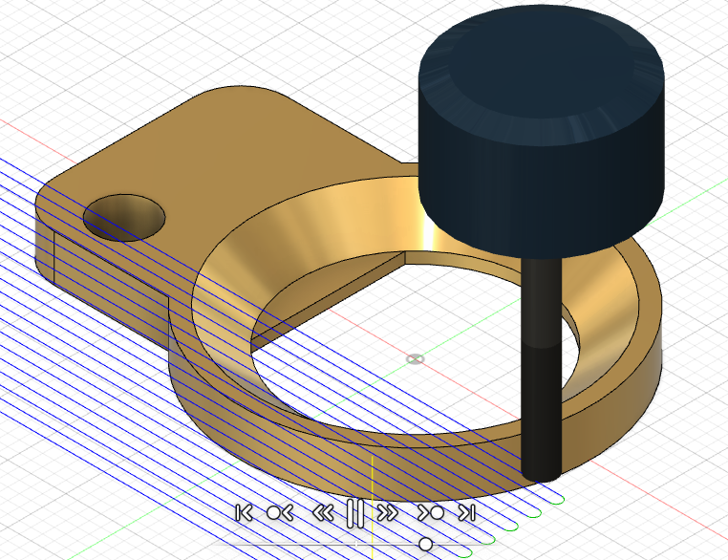Jump to the end of the simulation
This screenshot has width=728, height=560.
(x=467, y=513)
